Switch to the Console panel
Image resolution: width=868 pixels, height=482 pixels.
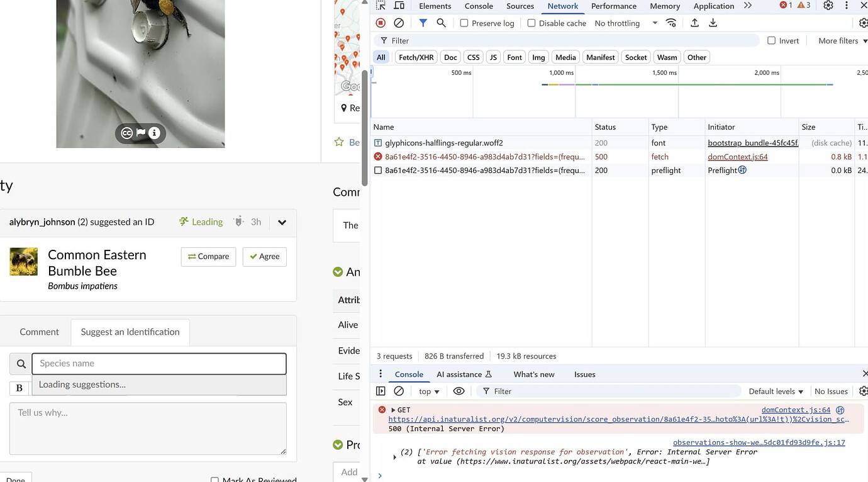[x=479, y=6]
